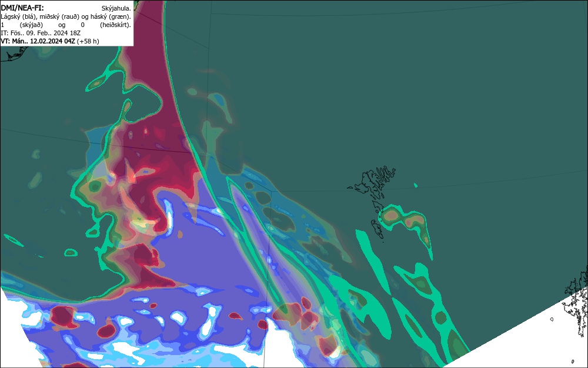Click the Skýjahula label in legend
The width and height of the screenshot is (588, 368).
point(116,8)
